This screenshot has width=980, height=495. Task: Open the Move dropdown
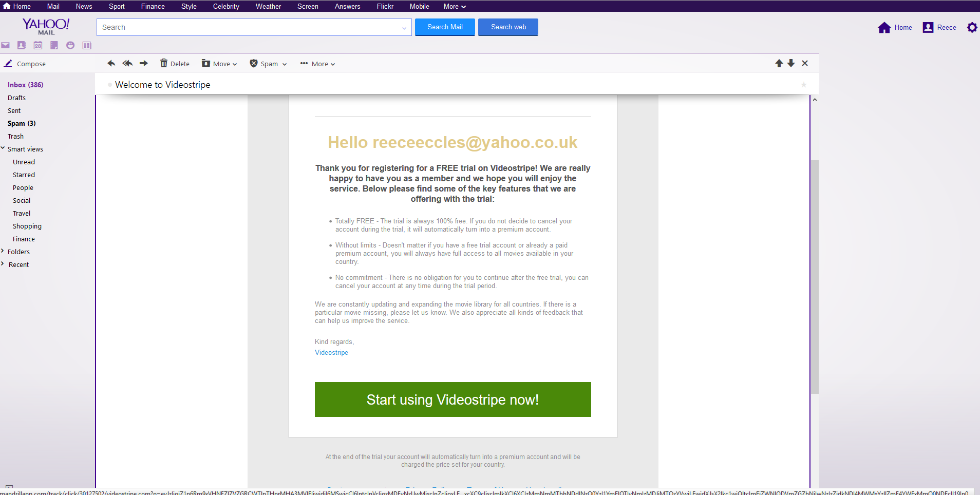click(x=219, y=64)
